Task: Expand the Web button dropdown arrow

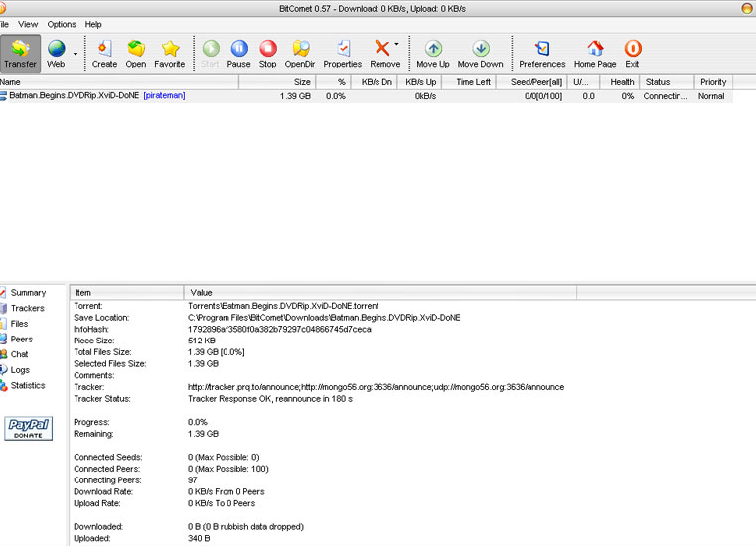Action: (x=76, y=54)
